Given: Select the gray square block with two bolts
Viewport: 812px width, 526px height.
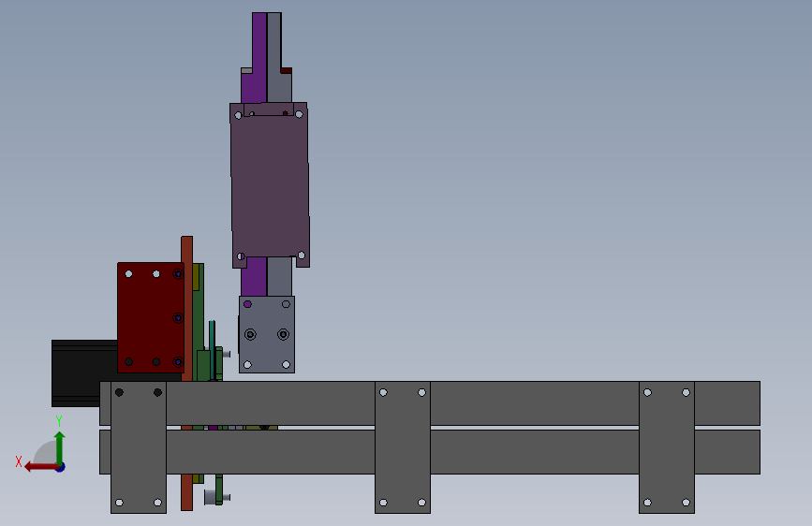Looking at the screenshot, I should coord(267,334).
